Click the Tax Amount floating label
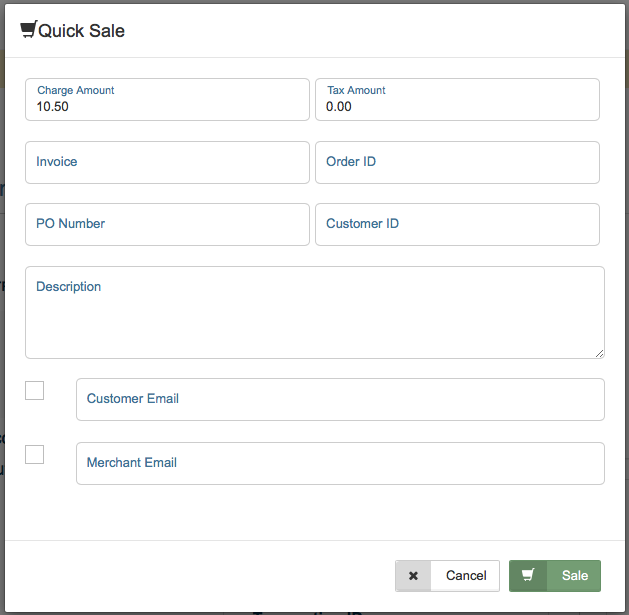The height and width of the screenshot is (615, 629). (356, 90)
